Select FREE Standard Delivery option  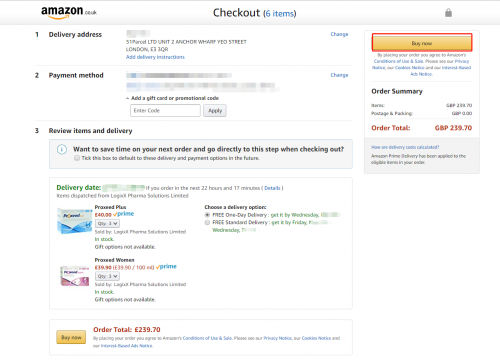point(207,222)
